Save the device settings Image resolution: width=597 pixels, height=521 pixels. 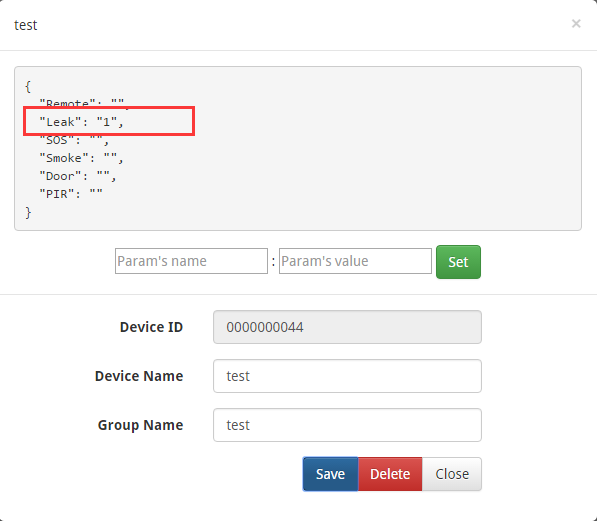click(x=330, y=474)
